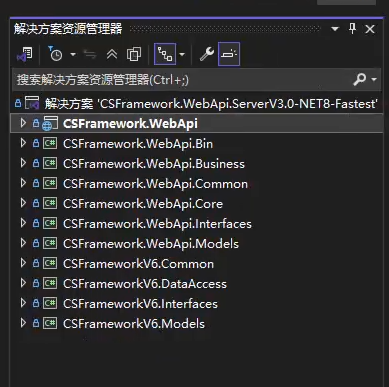Click the solution node's file icon
389x387 pixels.
point(32,103)
